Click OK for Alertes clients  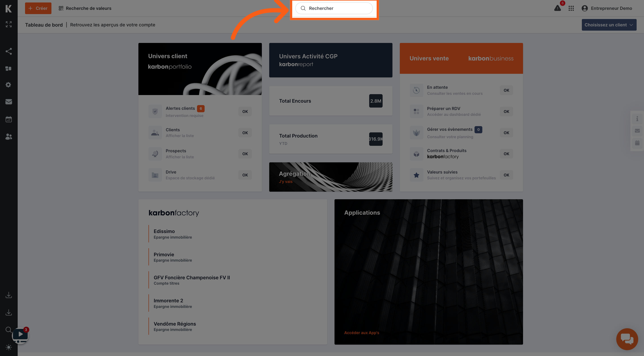tap(245, 112)
